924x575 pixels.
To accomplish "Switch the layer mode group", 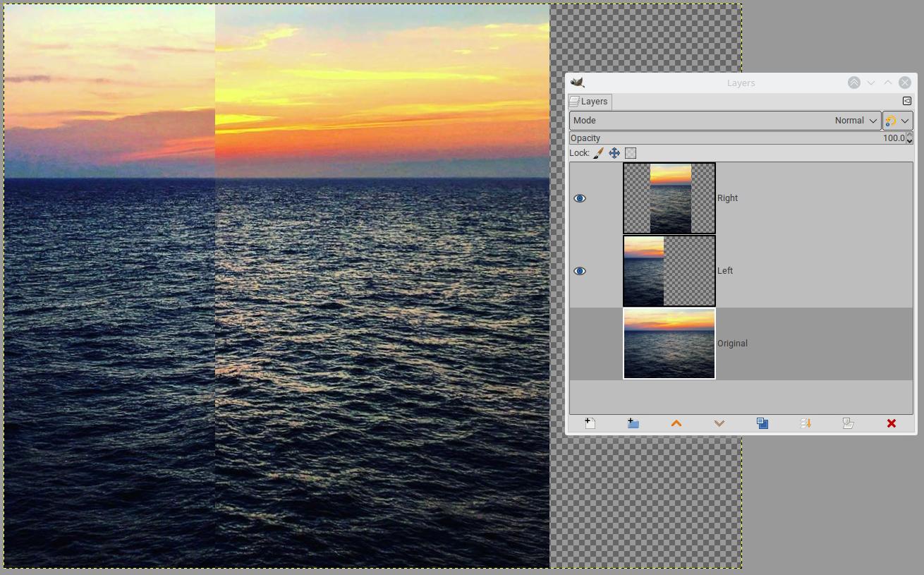I will pos(898,121).
